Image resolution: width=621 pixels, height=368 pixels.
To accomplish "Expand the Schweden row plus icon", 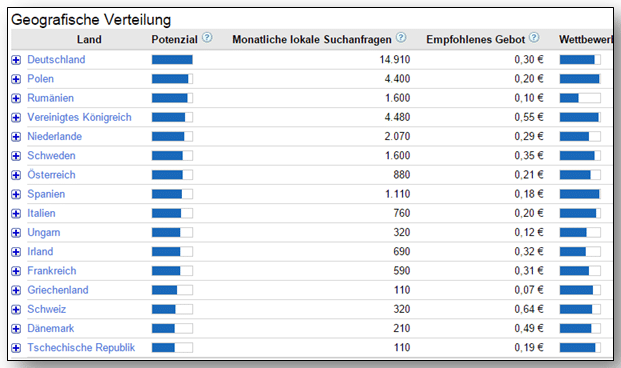I will (16, 156).
